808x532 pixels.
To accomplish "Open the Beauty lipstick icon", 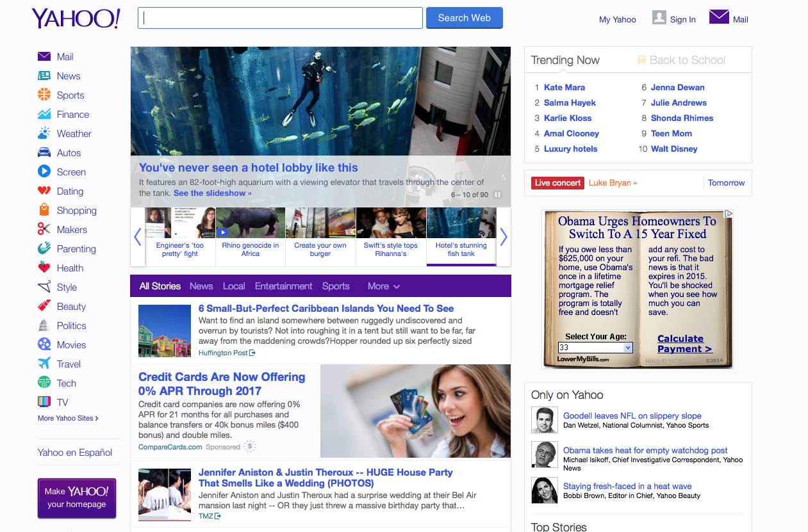I will point(44,306).
